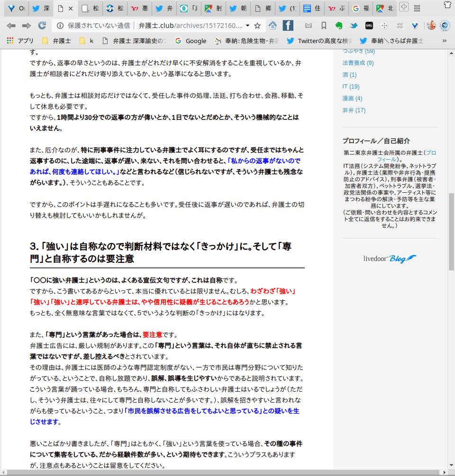The width and height of the screenshot is (455, 476).
Task: Switch to the Google Maps tab labeled 射
Action: coord(213,8)
